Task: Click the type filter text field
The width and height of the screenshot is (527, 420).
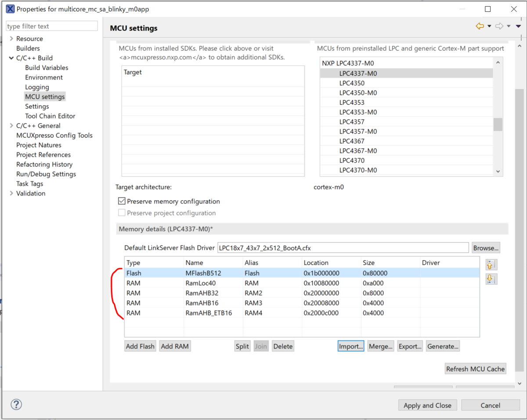Action: pyautogui.click(x=52, y=26)
